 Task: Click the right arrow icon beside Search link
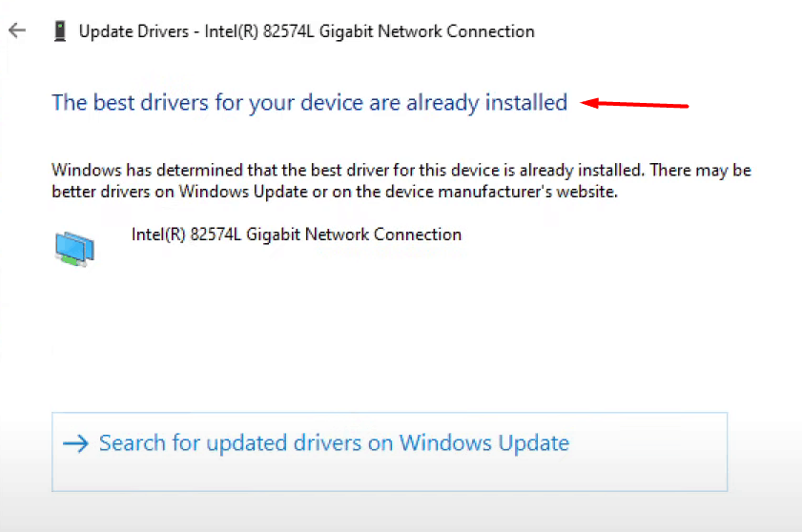pyautogui.click(x=73, y=443)
